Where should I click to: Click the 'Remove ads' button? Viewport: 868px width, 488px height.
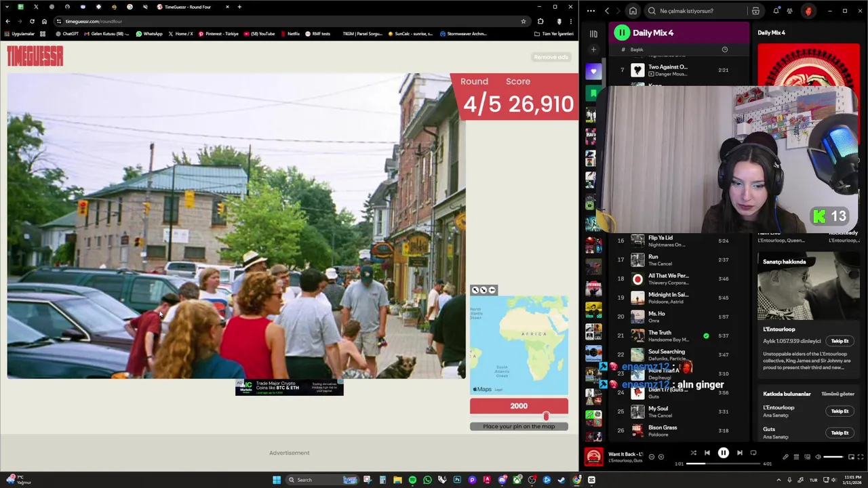coord(551,57)
